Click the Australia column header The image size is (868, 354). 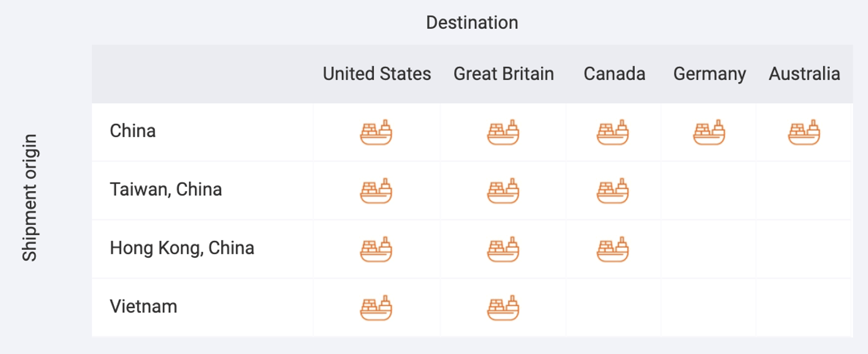(x=804, y=74)
